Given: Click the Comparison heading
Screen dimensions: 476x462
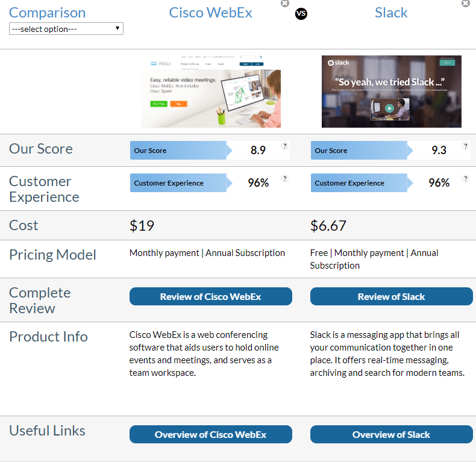Looking at the screenshot, I should click(48, 13).
